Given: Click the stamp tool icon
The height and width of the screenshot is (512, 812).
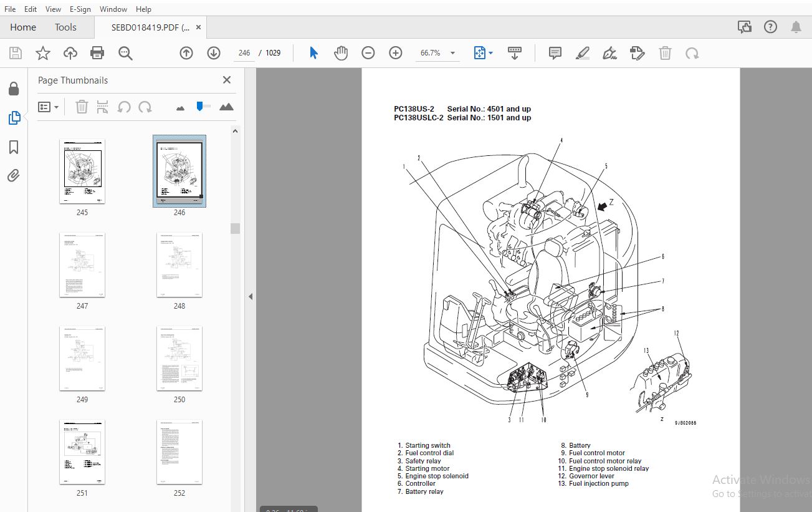Looking at the screenshot, I should tap(638, 53).
